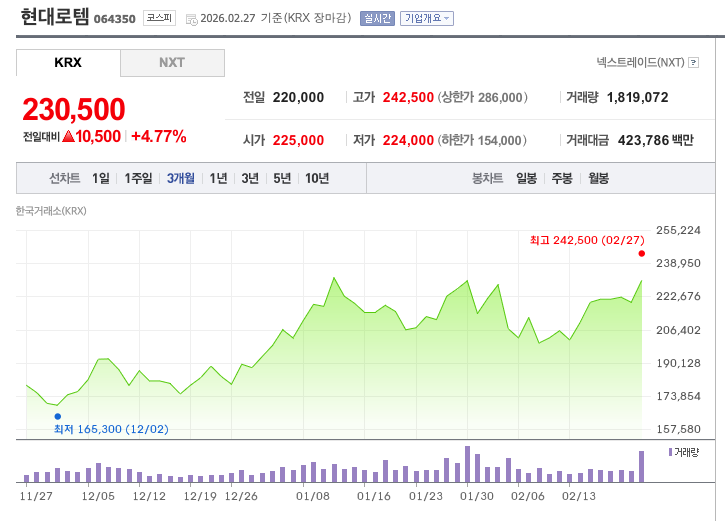Click the 최저 165,300 (12/02) label
The image size is (725, 521).
pos(111,429)
